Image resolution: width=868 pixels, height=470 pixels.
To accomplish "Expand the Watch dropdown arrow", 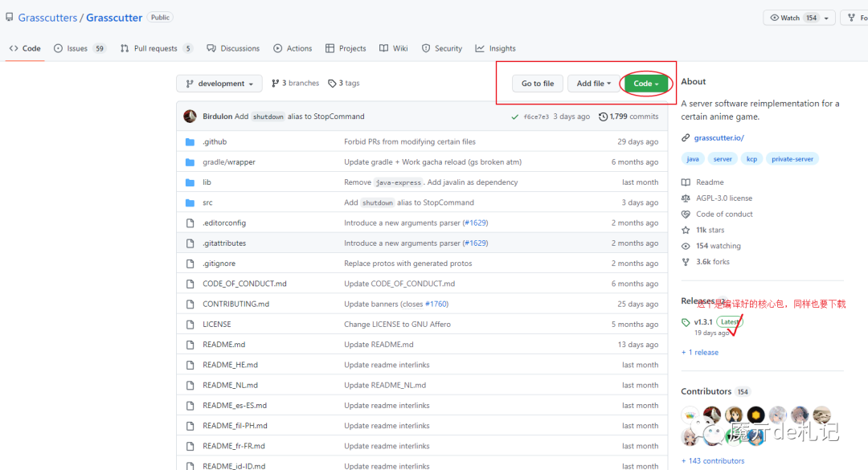I will [x=826, y=18].
